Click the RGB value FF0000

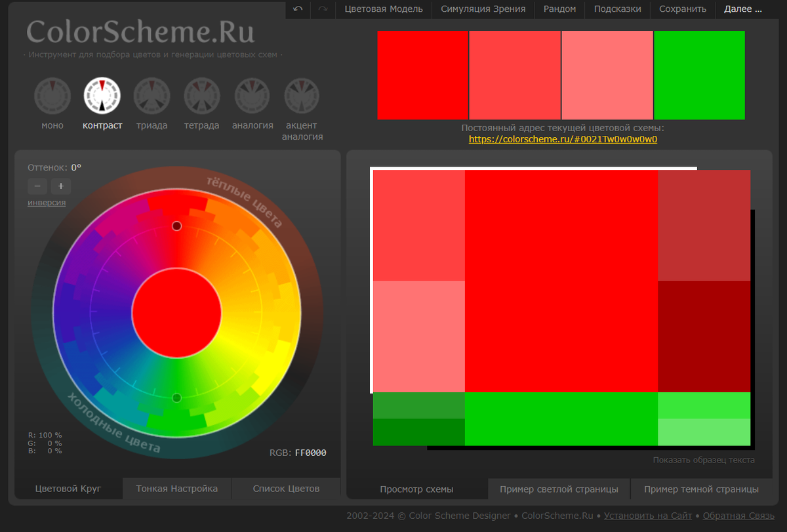pyautogui.click(x=311, y=453)
